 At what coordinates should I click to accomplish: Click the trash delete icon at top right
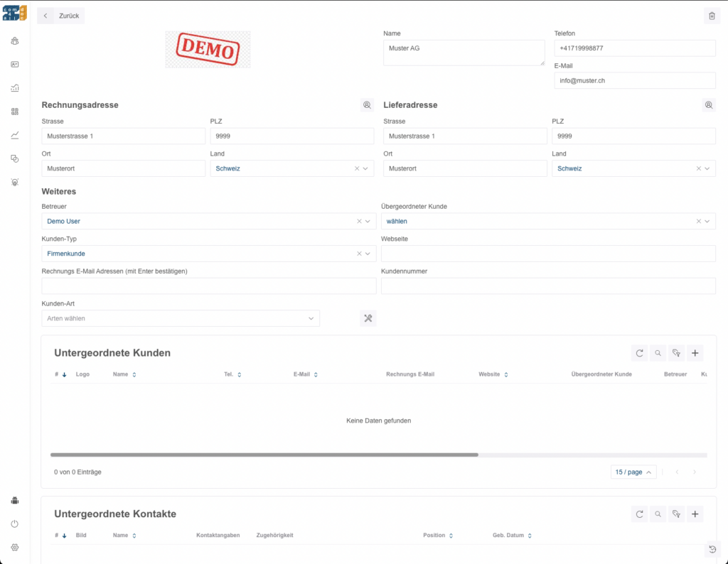pos(712,16)
